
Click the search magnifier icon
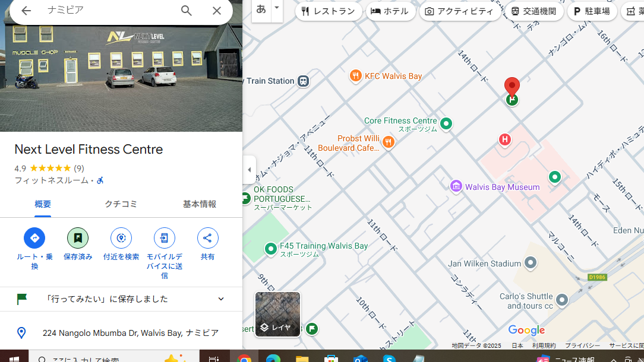[187, 11]
